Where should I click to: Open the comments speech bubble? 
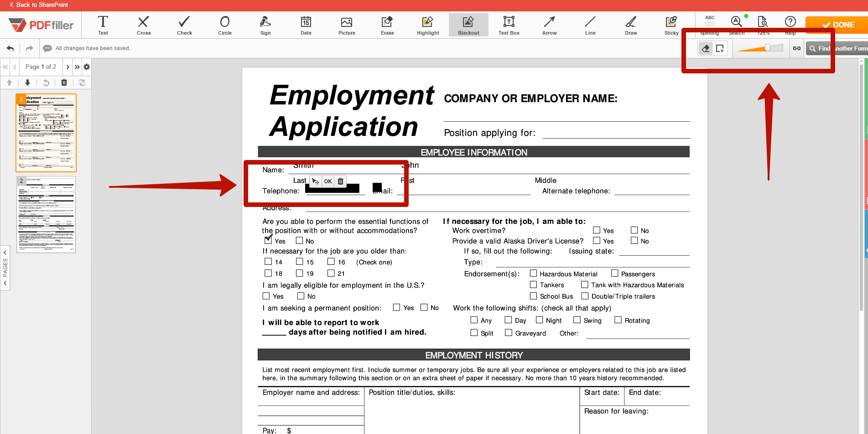tap(47, 48)
